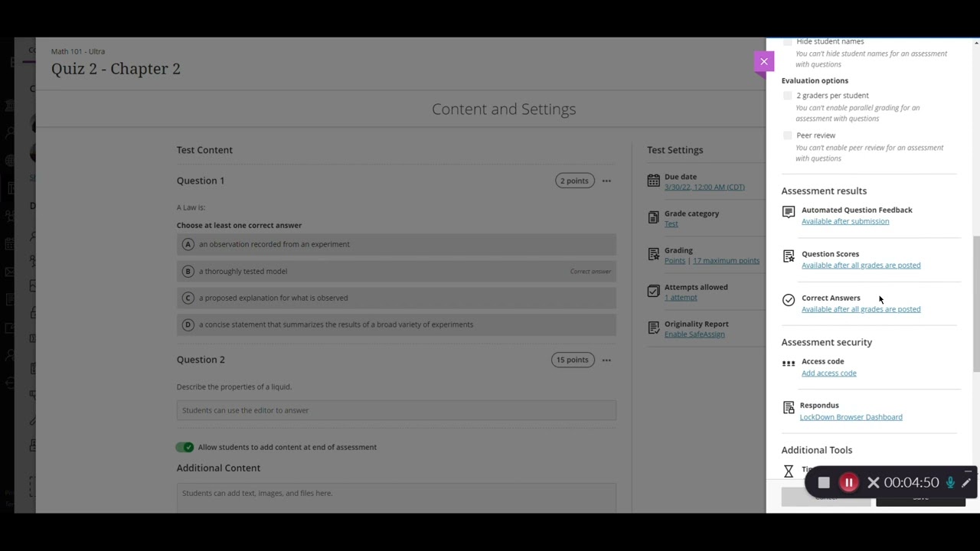Image resolution: width=980 pixels, height=551 pixels.
Task: Click the 'Assessment security' heading
Action: pos(826,342)
